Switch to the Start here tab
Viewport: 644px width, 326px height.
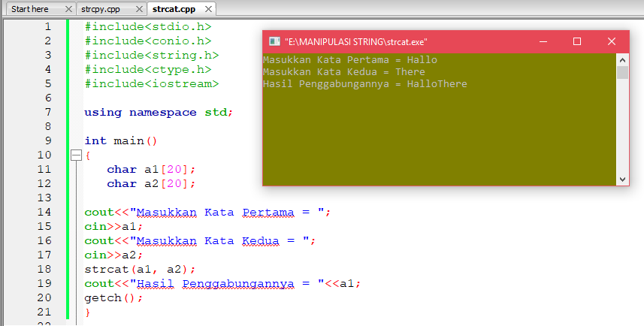pyautogui.click(x=29, y=9)
